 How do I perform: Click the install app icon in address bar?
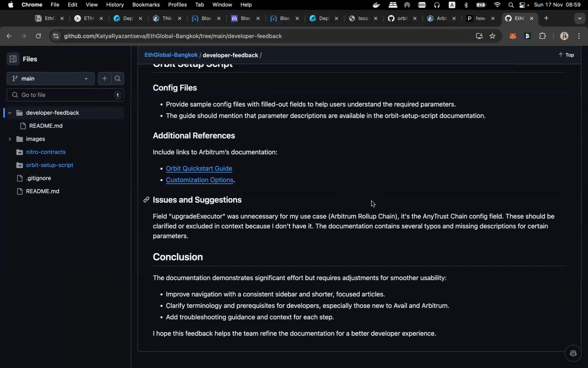479,36
